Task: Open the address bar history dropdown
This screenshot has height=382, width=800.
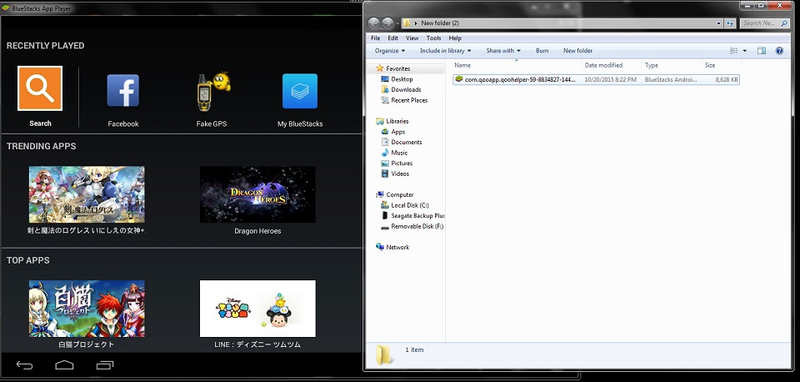Action: [719, 23]
